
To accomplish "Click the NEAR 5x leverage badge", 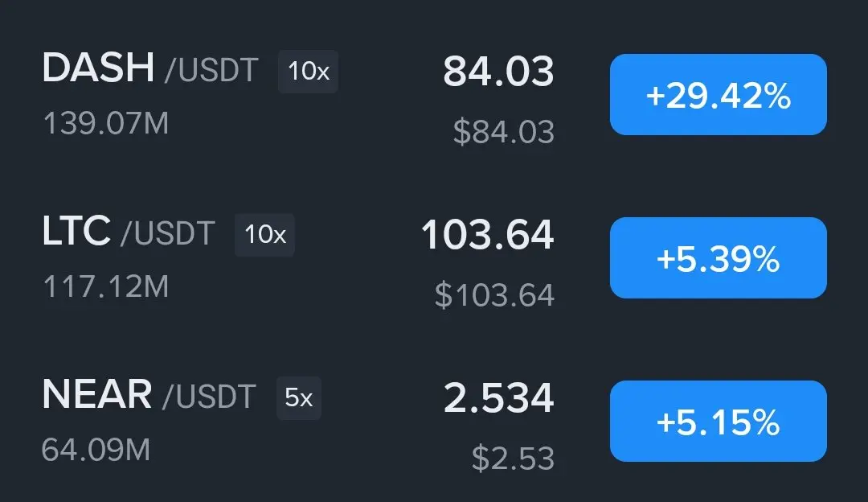I will click(299, 398).
